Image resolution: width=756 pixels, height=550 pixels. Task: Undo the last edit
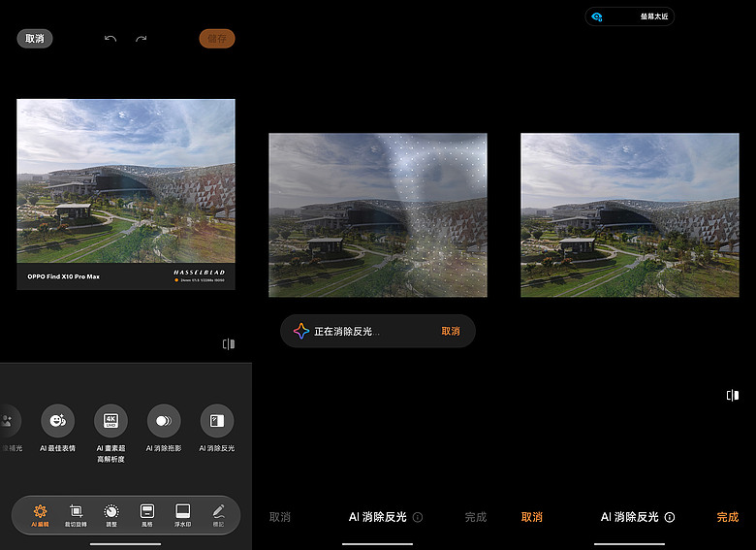pos(110,39)
